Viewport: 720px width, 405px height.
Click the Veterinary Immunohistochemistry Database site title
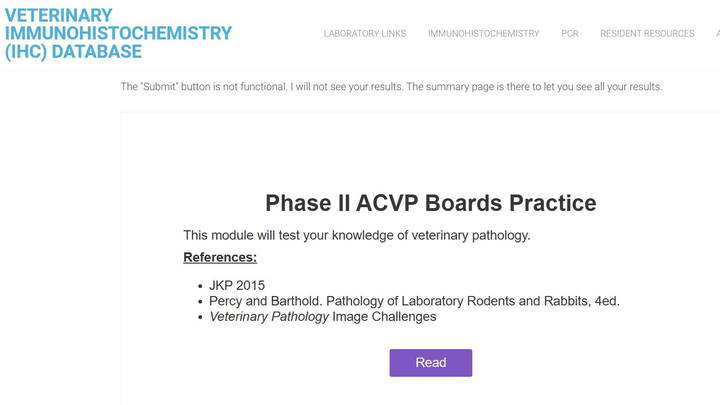click(x=118, y=34)
